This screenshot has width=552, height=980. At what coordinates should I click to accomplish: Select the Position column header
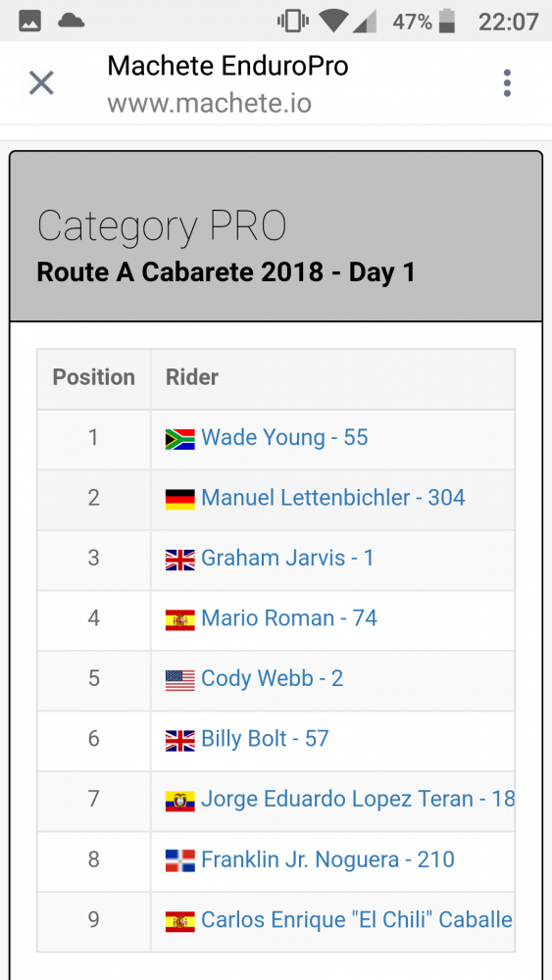pos(94,377)
